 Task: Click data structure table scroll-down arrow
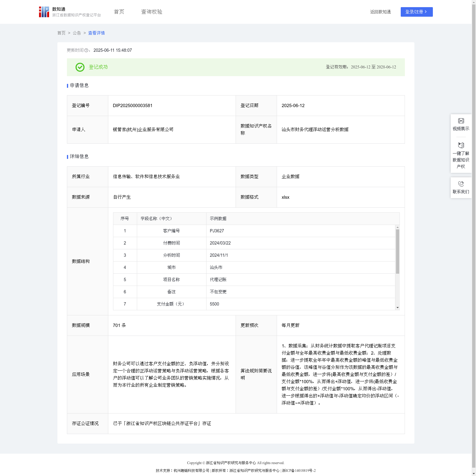click(397, 308)
